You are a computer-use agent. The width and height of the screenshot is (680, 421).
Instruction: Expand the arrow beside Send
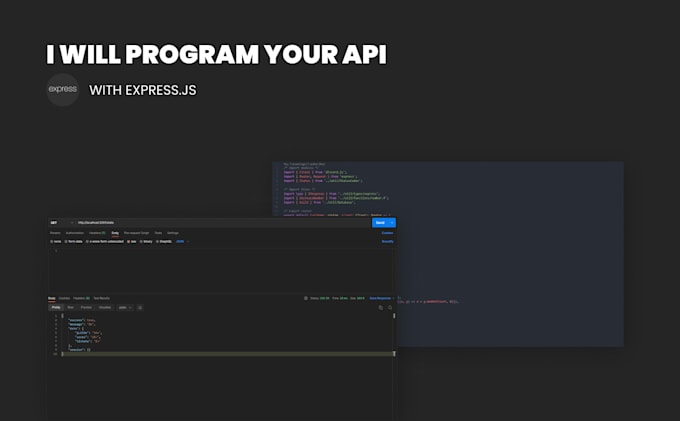(x=392, y=223)
